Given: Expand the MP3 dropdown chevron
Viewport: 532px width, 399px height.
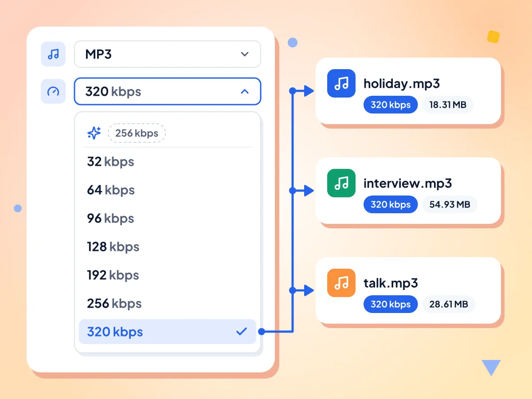Looking at the screenshot, I should tap(245, 54).
